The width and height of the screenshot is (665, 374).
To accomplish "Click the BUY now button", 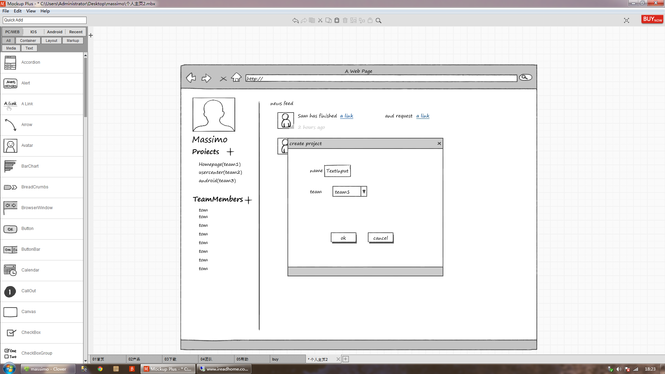I will (652, 20).
